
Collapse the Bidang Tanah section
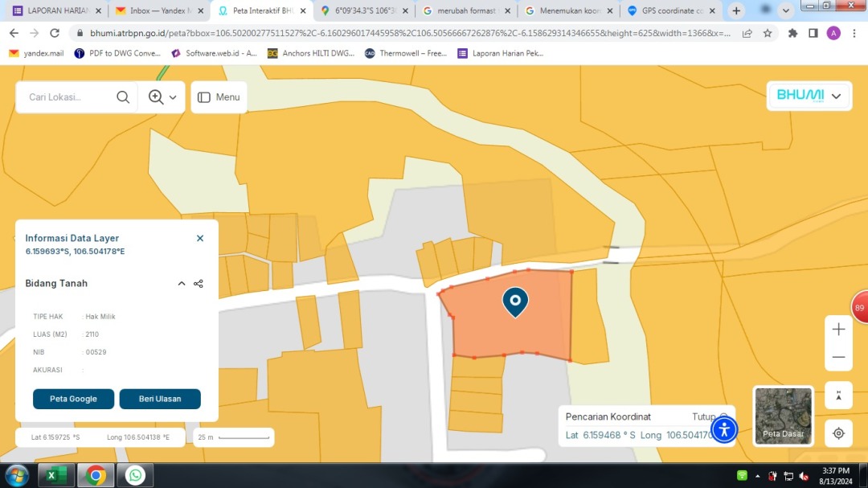(x=182, y=284)
